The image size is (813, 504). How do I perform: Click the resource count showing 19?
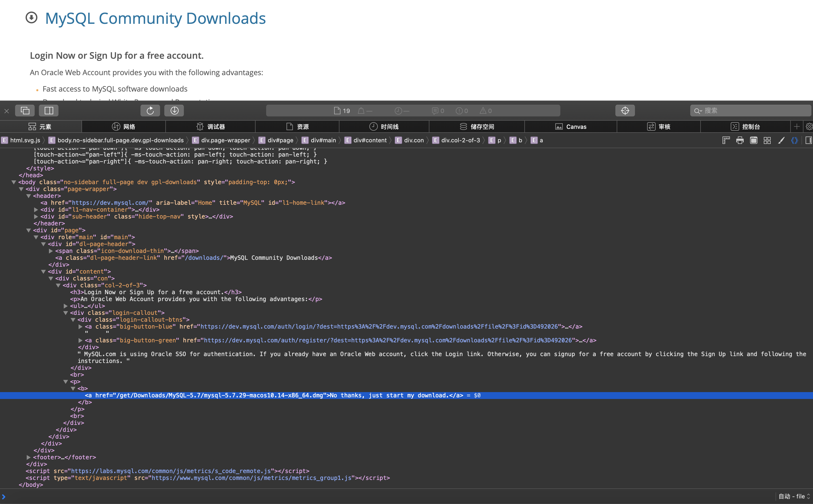click(x=342, y=111)
